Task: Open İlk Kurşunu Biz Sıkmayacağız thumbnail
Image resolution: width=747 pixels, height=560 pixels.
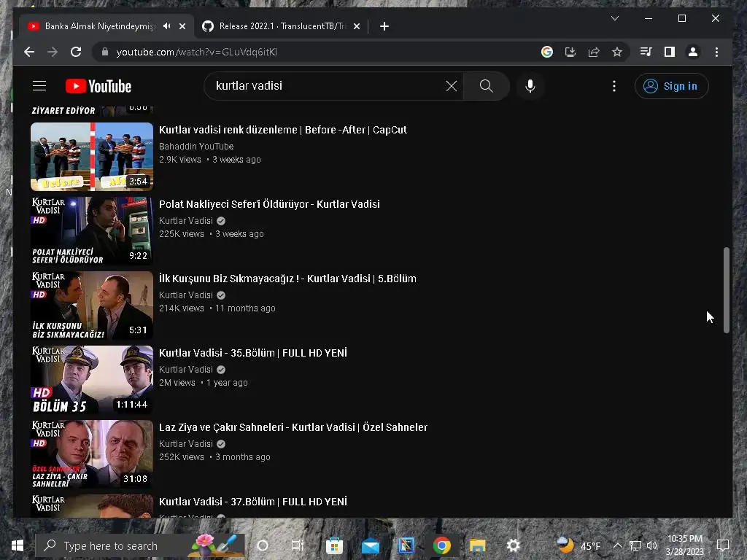Action: click(x=92, y=306)
